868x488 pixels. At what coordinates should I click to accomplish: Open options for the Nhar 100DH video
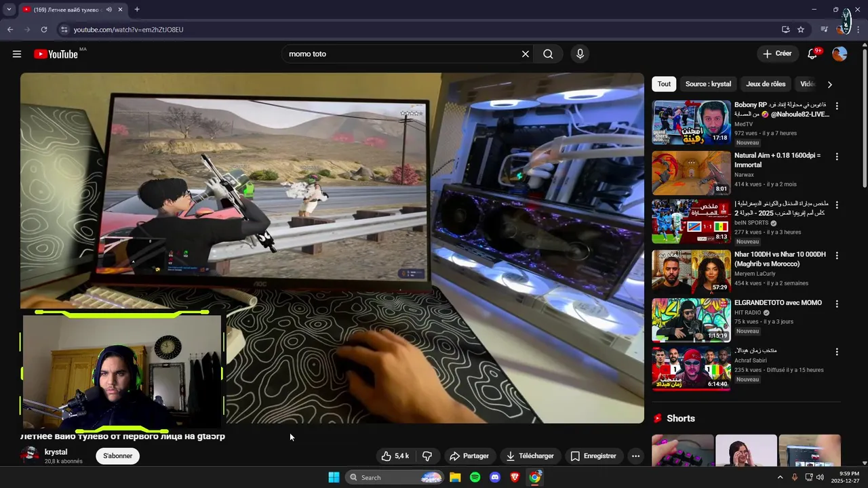pyautogui.click(x=837, y=256)
